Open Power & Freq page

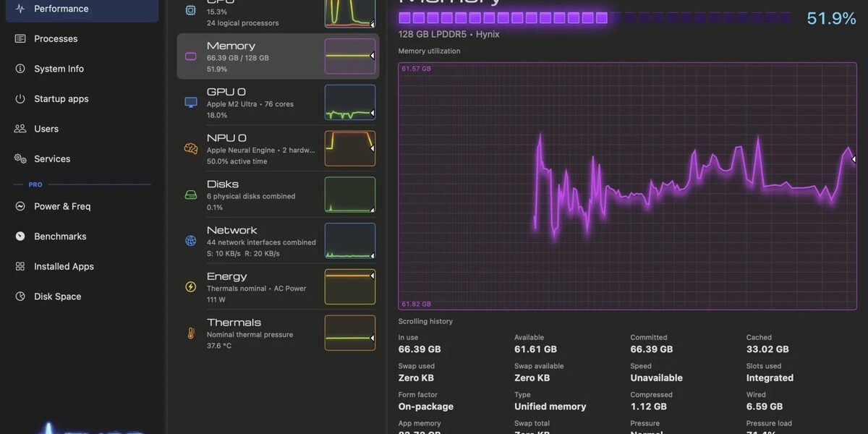point(62,206)
